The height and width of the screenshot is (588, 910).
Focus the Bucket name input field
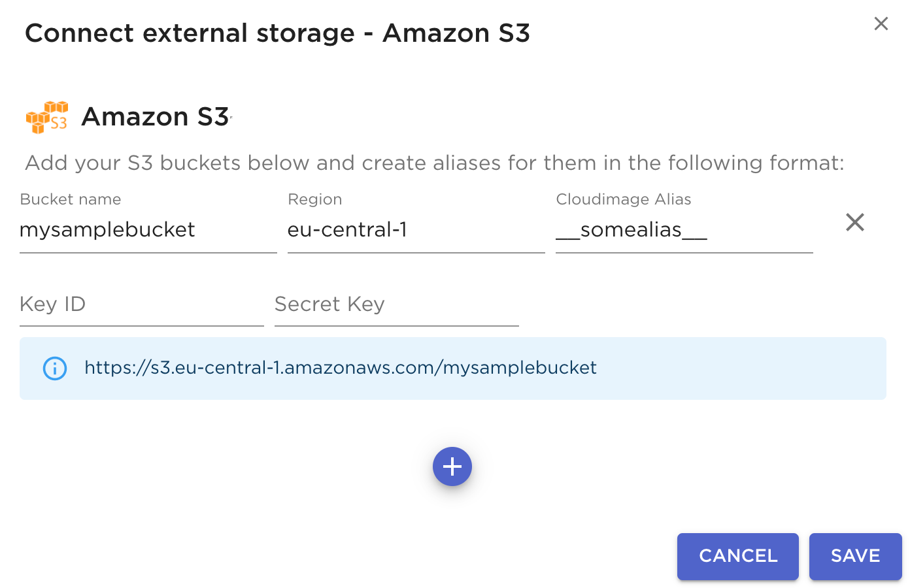[x=148, y=230]
